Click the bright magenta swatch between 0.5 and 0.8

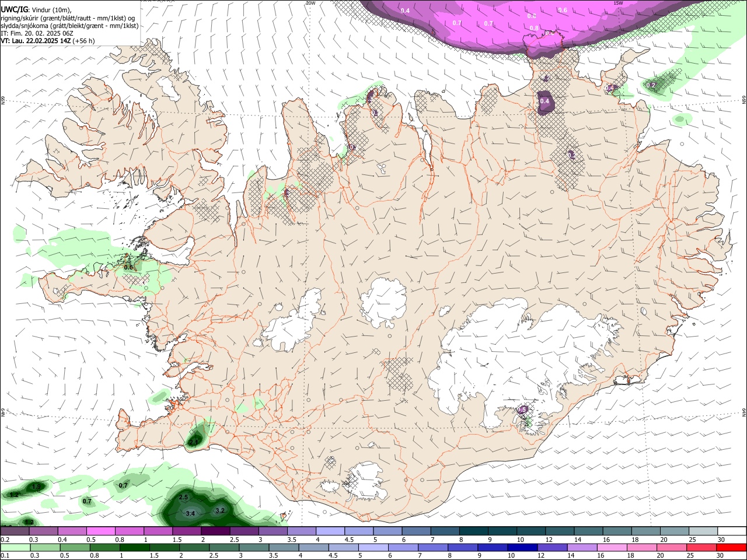click(100, 531)
